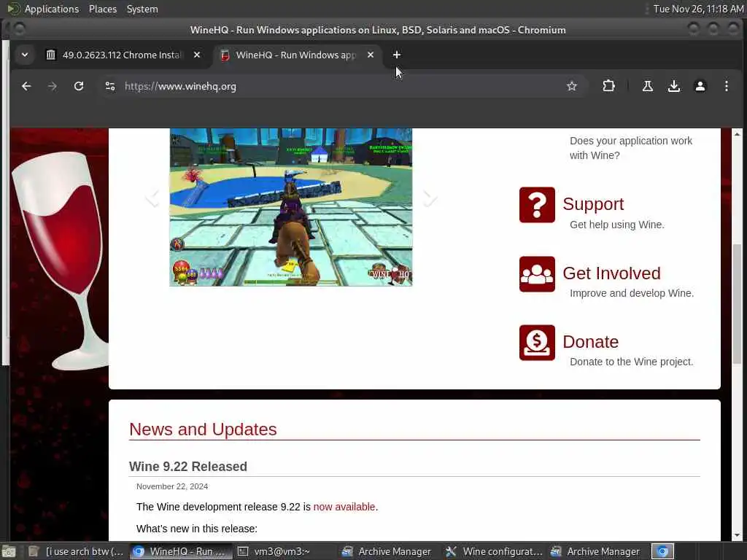Open the System menu
The image size is (747, 560).
point(142,9)
